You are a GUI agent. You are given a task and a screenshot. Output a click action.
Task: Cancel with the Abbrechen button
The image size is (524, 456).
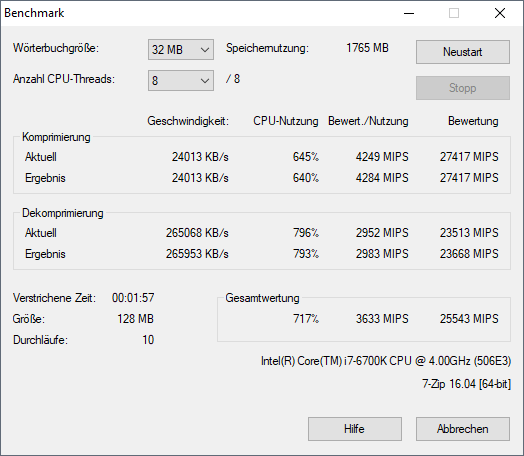click(463, 429)
